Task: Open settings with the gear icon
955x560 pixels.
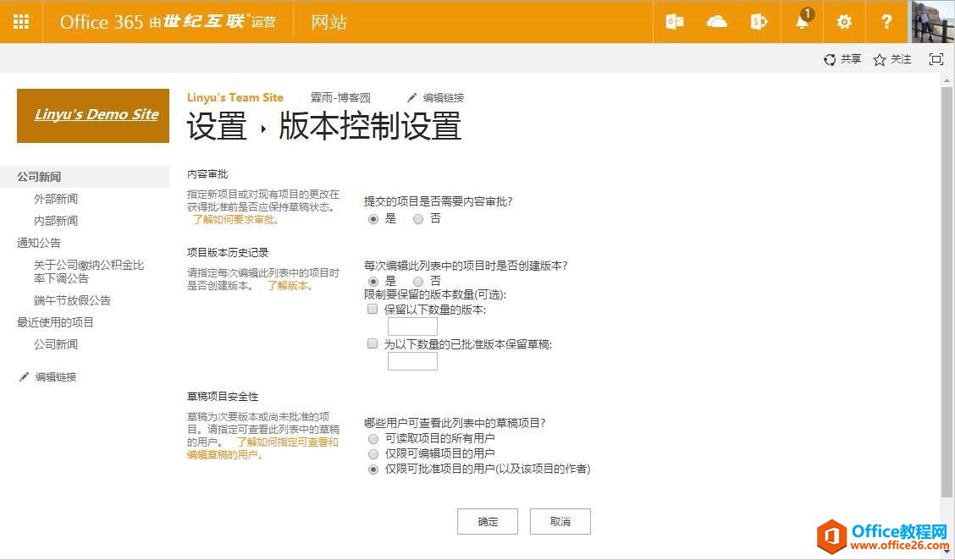Action: click(844, 21)
